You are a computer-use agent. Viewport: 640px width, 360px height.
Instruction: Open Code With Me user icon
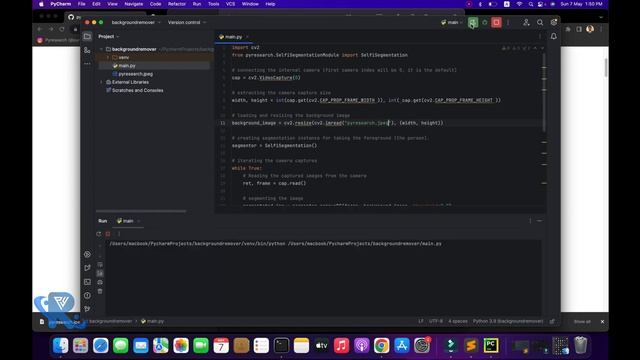coord(526,22)
